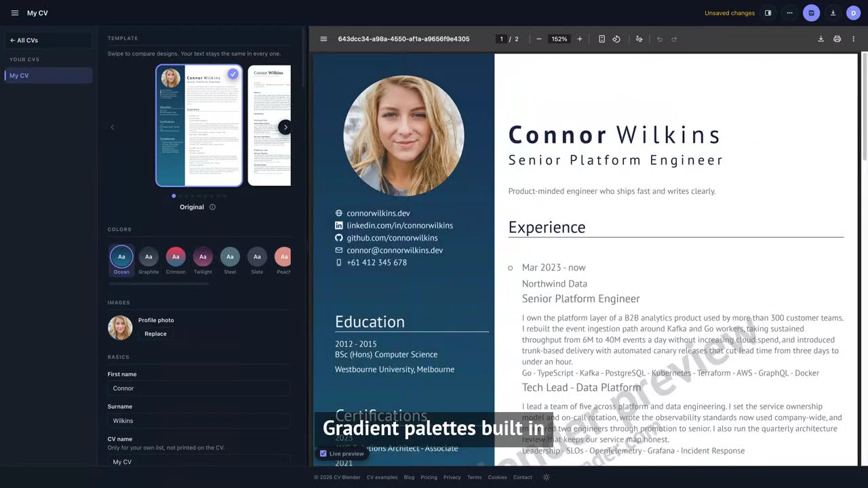Edit the Surname field

click(x=199, y=421)
